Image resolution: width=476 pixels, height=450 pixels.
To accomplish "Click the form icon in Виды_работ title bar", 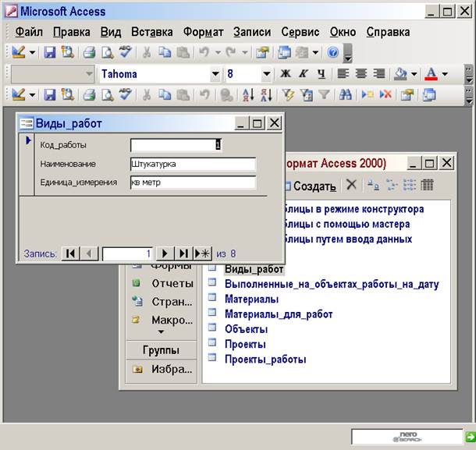I will 26,123.
